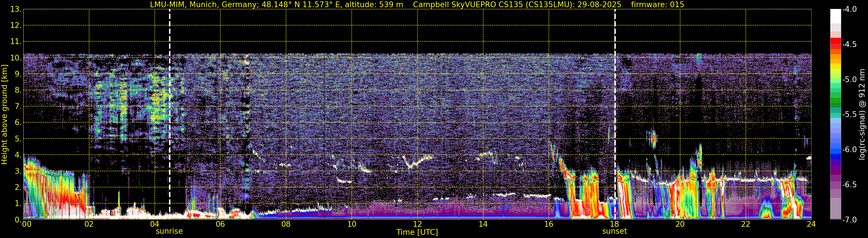Click the '-7.0' colorbar tick label
Viewport: 868px width, 238px height.
pyautogui.click(x=850, y=220)
